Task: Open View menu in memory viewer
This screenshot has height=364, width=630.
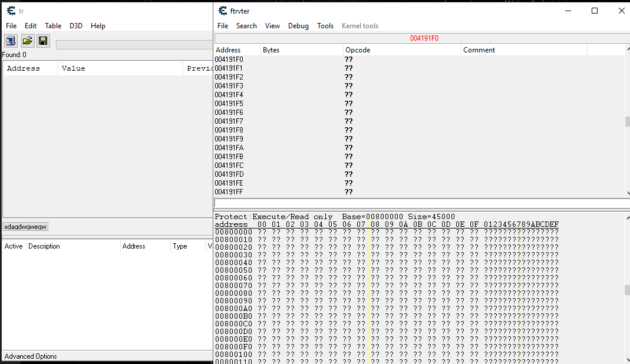Action: point(272,26)
